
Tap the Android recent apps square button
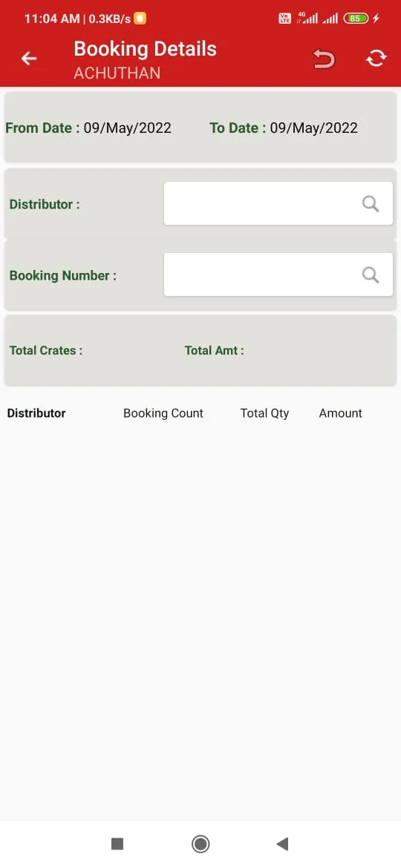tap(117, 844)
